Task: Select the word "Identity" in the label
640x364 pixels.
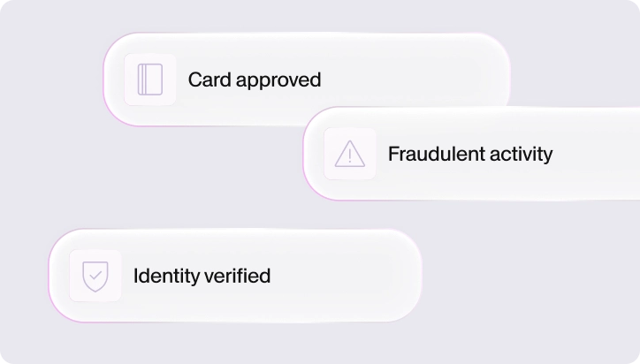Action: (x=166, y=277)
